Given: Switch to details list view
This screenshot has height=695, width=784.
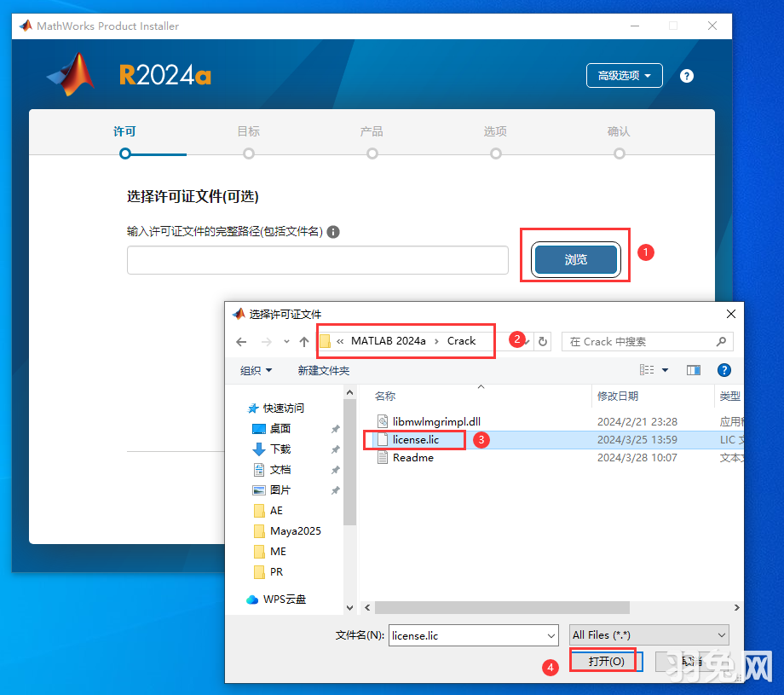Looking at the screenshot, I should [647, 369].
